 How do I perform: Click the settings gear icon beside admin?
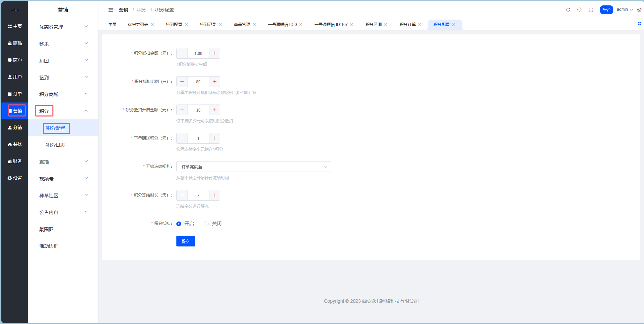[639, 10]
